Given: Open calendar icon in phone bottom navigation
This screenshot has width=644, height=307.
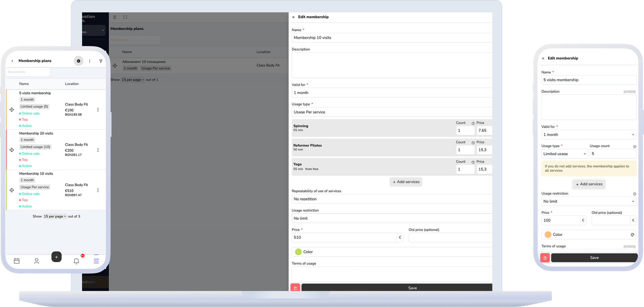Looking at the screenshot, I should tap(17, 261).
